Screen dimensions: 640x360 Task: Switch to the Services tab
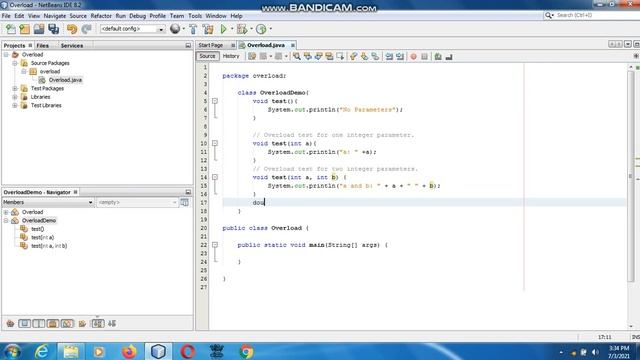pos(72,46)
